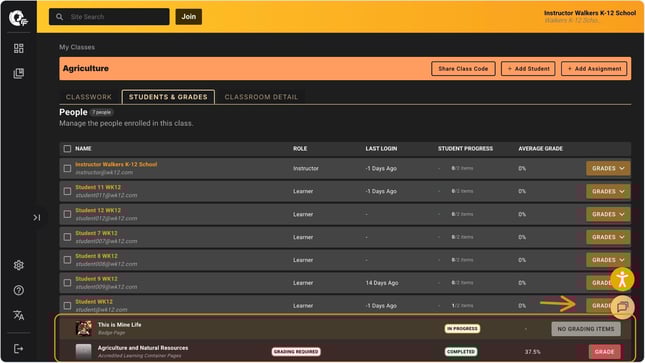Click the Role column header
645x363 pixels.
click(300, 149)
